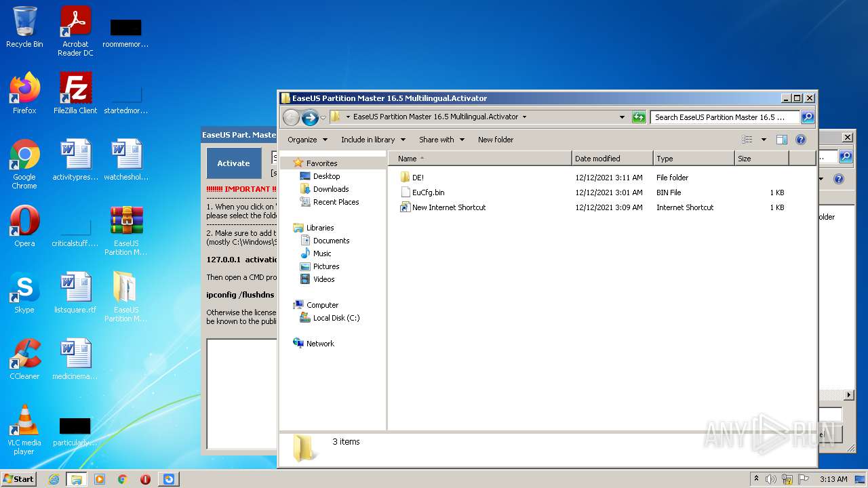868x488 pixels.
Task: Open the Share with dropdown
Action: (x=441, y=140)
